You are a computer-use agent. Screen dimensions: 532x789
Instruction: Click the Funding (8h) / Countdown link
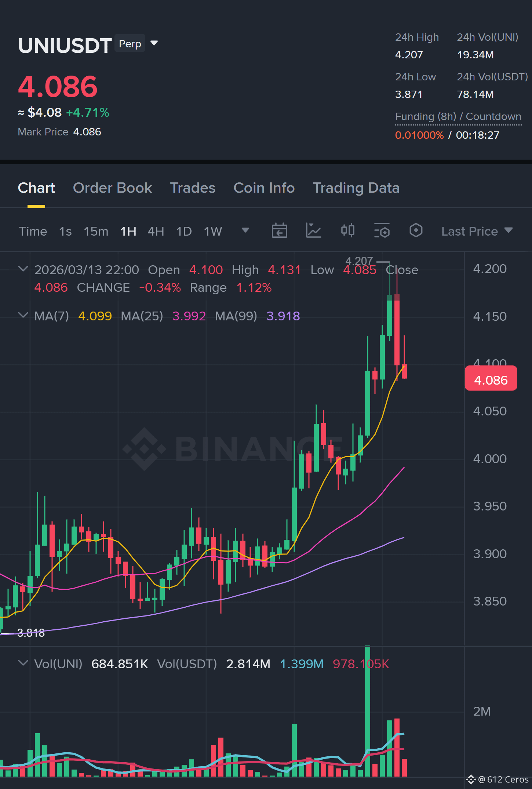coord(458,117)
